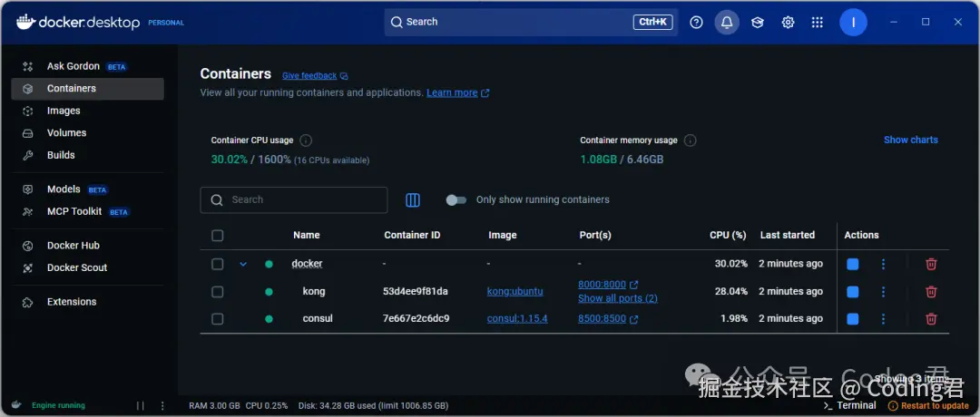Check the consul container checkbox
Screen dimensions: 980x417
coord(218,319)
